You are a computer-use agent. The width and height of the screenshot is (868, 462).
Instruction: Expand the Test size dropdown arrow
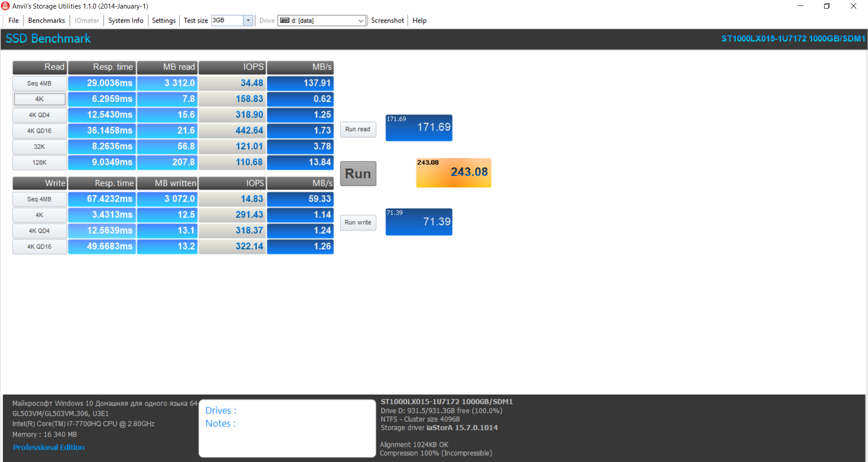248,20
